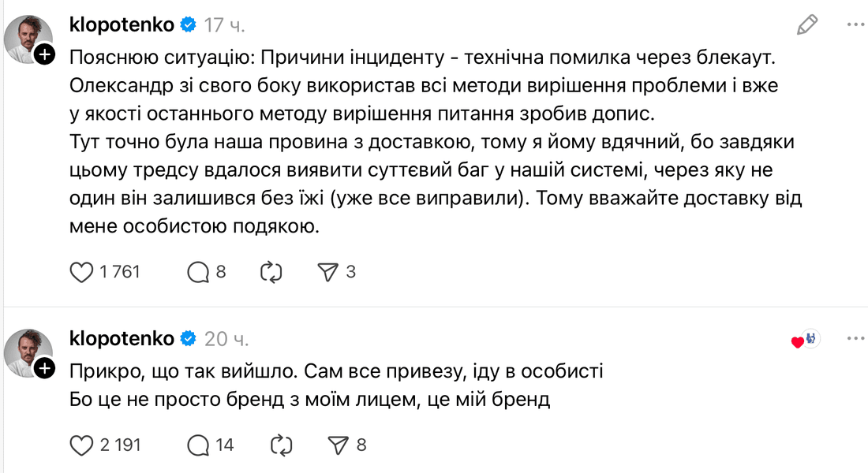Repost the second klopotenko post
The image size is (868, 473).
coord(281,445)
